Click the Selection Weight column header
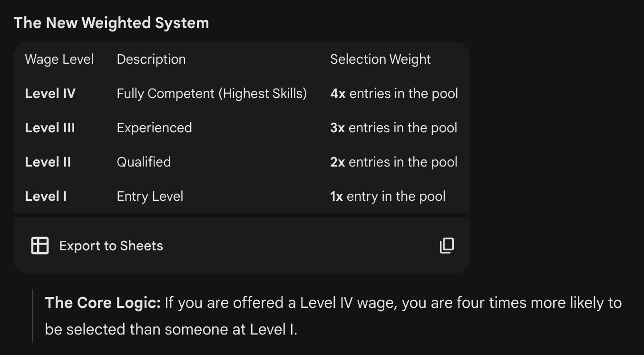This screenshot has height=355, width=644. pos(380,59)
